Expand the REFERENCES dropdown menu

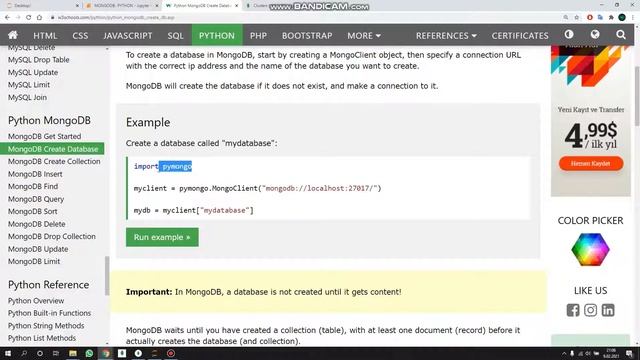(446, 36)
